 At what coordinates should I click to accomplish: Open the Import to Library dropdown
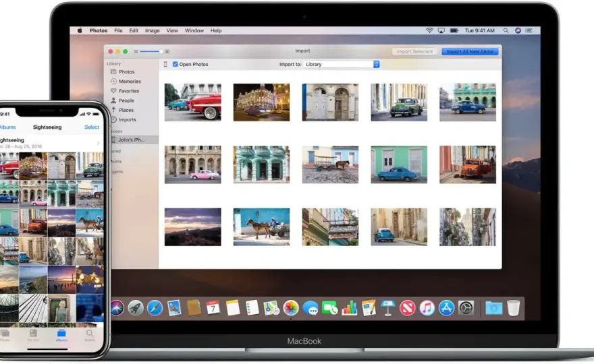(x=342, y=64)
